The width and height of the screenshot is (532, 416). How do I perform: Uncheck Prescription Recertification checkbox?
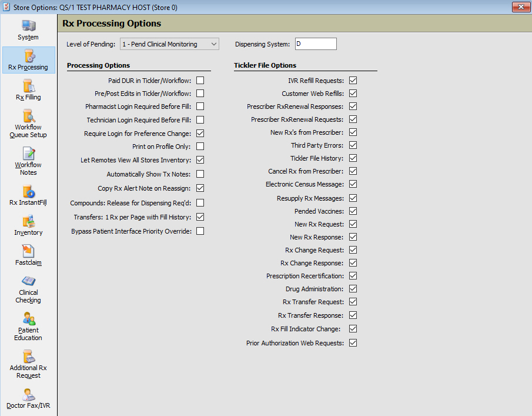(x=353, y=276)
